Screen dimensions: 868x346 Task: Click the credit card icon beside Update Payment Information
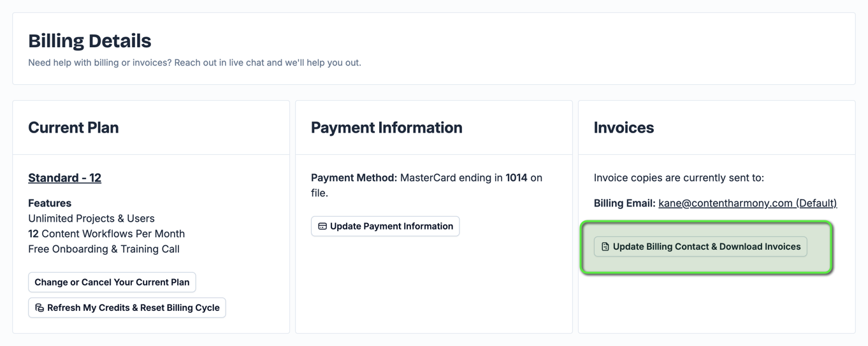[x=322, y=226]
